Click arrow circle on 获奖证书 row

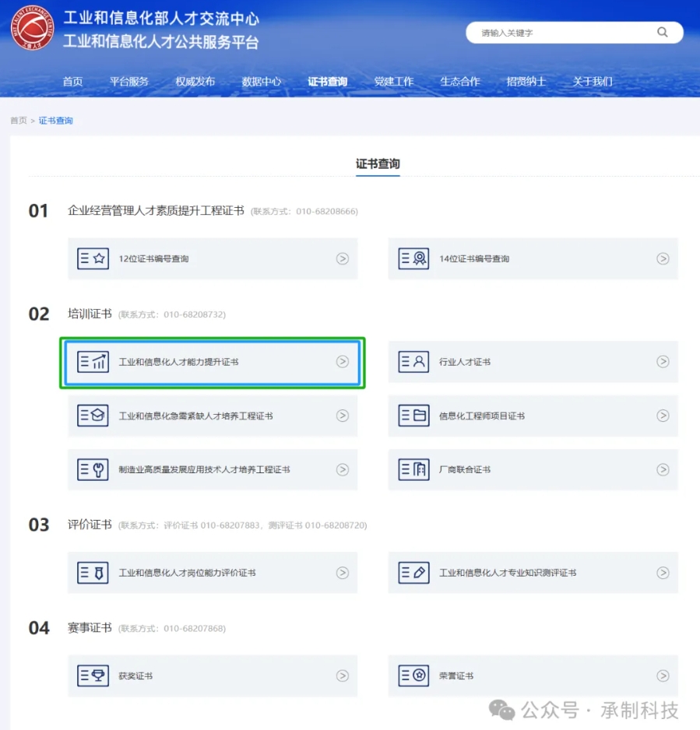tap(343, 676)
